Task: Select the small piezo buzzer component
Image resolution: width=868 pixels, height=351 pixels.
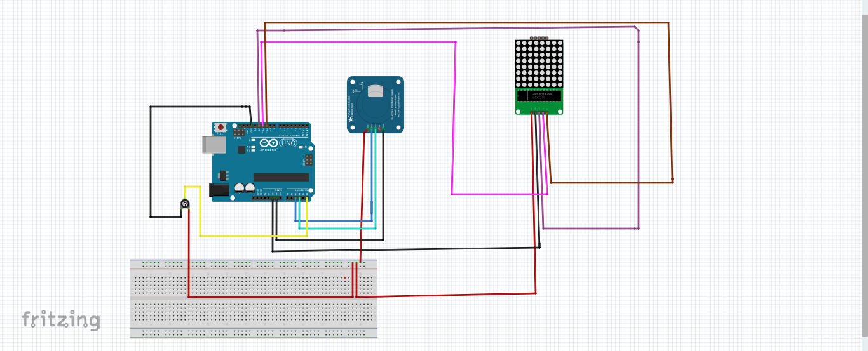Action: coord(185,204)
